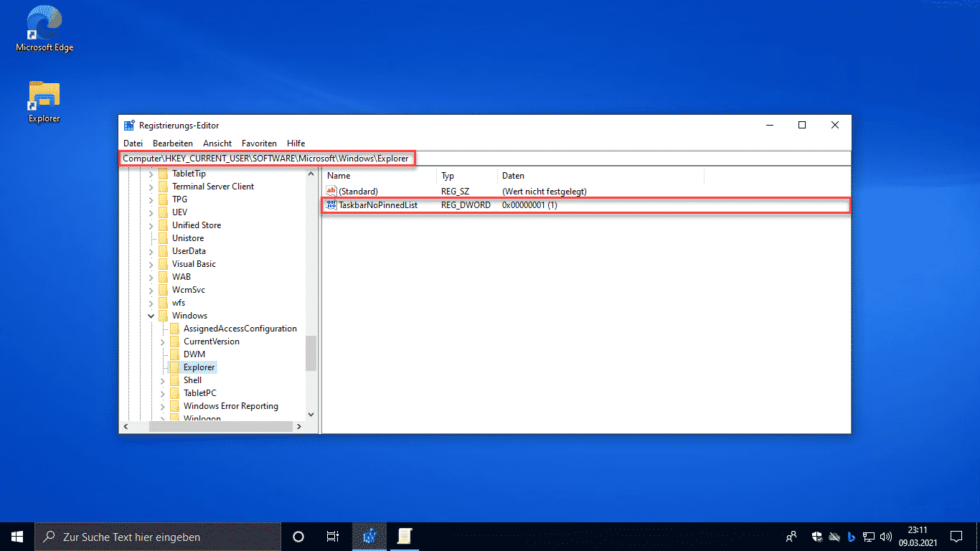Expand the Shell key
Viewport: 980px width, 551px height.
click(x=162, y=380)
